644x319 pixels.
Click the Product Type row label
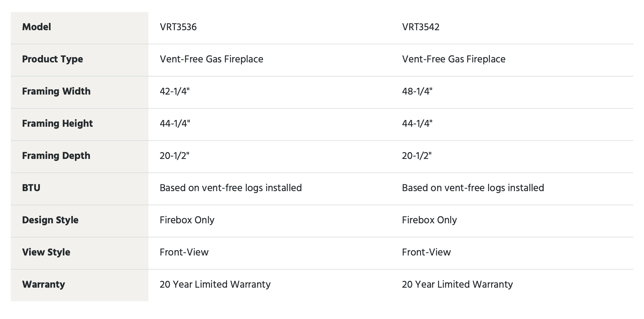click(53, 59)
